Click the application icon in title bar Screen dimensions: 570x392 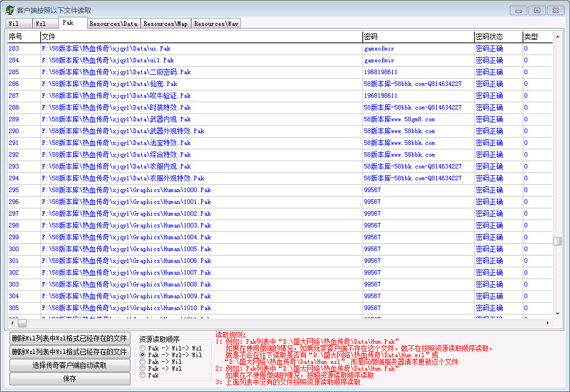pyautogui.click(x=10, y=10)
